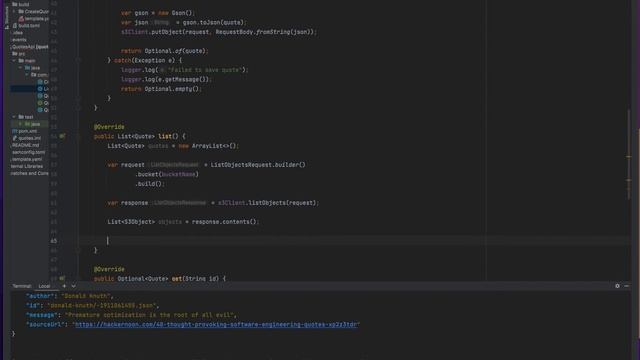Click Optional.empty() in the catch block
The image size is (640, 360).
pos(173,89)
